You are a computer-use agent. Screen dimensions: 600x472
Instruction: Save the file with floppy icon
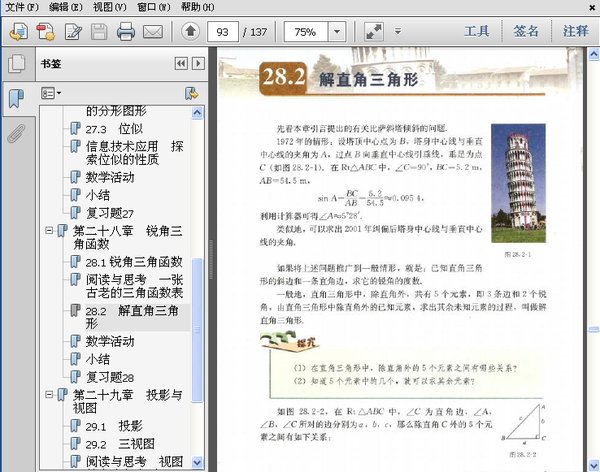tap(99, 32)
